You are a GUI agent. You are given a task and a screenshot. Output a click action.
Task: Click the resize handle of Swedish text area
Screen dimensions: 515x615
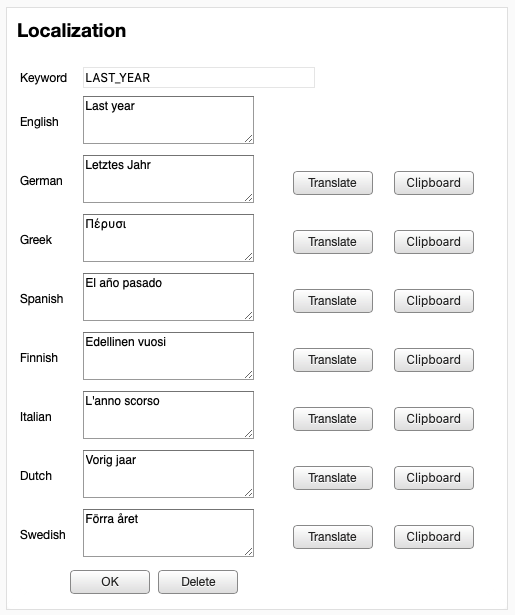[x=249, y=551]
